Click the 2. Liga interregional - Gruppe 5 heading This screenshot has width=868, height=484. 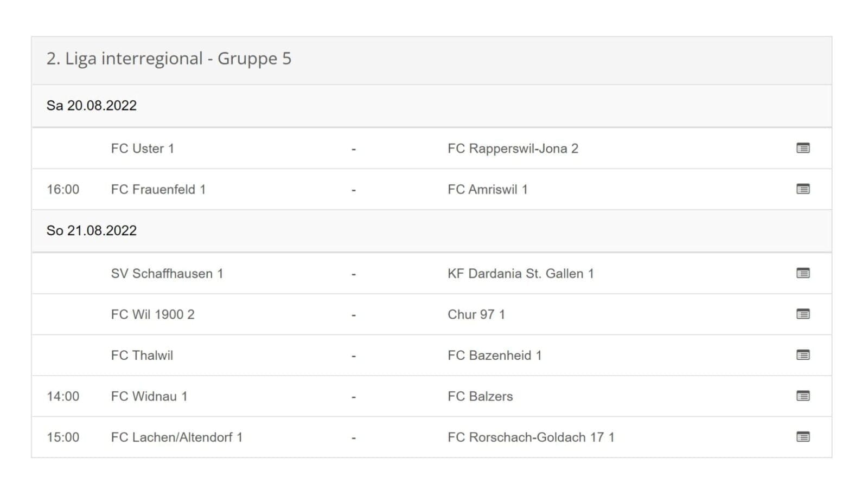169,59
